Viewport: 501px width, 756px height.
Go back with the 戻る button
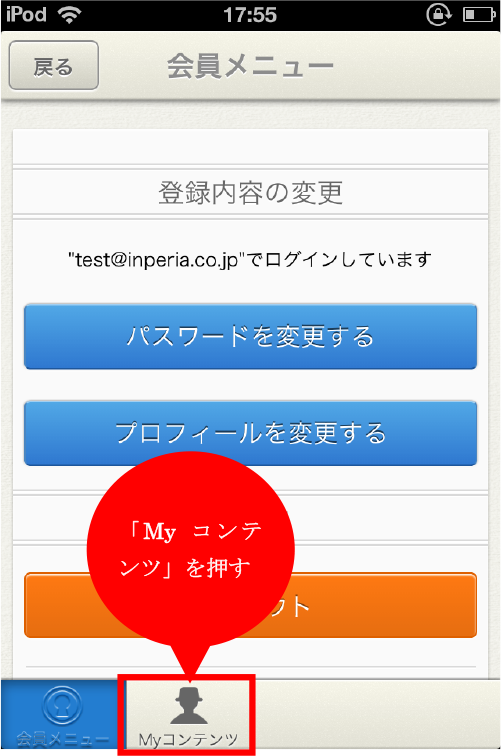coord(54,65)
